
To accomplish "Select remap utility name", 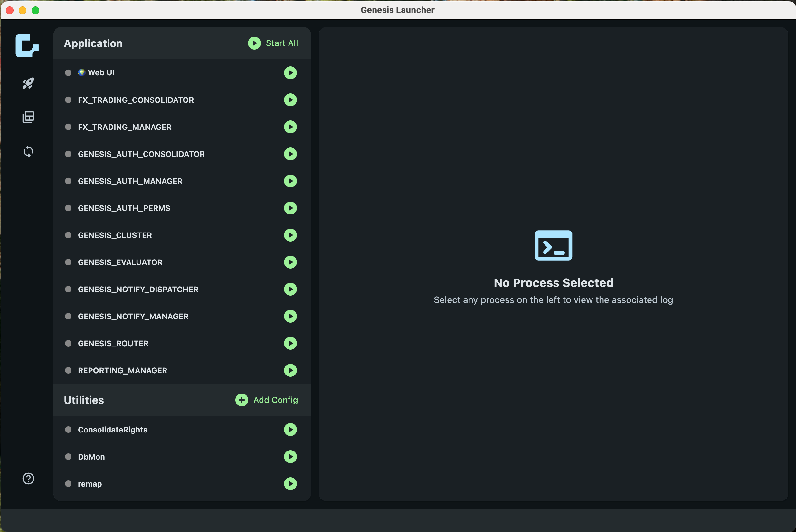I will click(x=90, y=484).
